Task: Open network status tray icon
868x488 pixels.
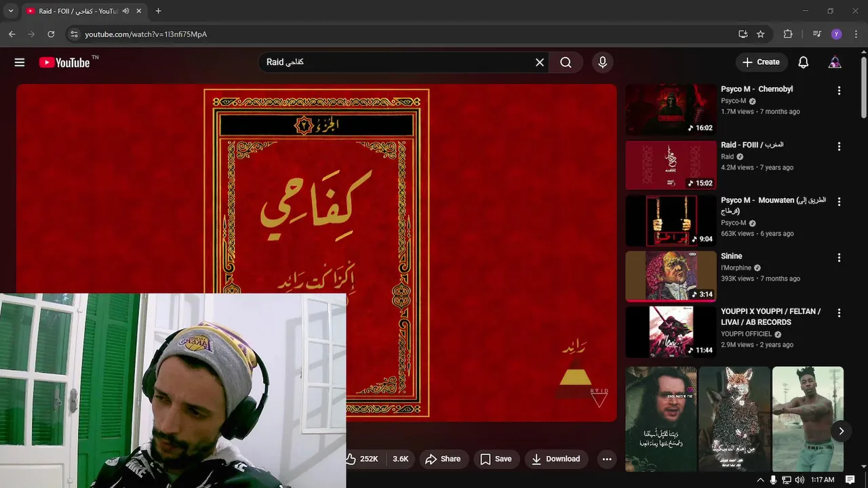Action: click(x=786, y=480)
